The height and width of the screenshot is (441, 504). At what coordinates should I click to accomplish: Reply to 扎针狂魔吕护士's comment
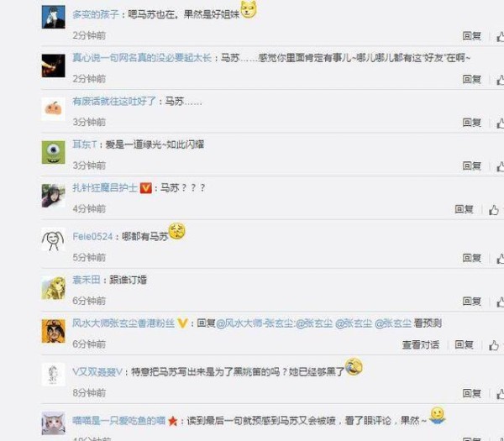click(464, 209)
